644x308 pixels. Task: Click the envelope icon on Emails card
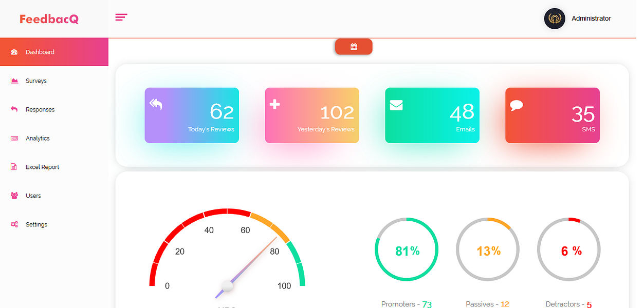396,105
